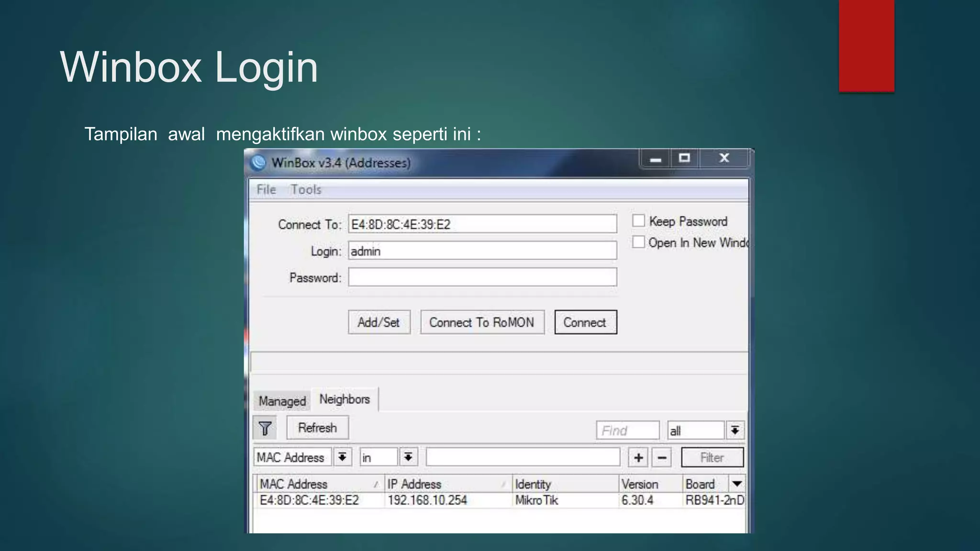This screenshot has width=980, height=551.
Task: Toggle the funnel filter icon
Action: pyautogui.click(x=265, y=428)
